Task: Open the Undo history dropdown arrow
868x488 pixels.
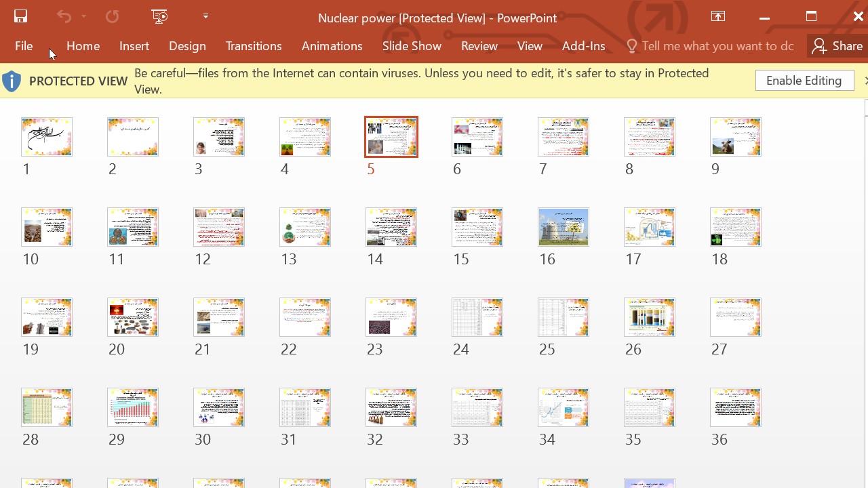Action: click(x=83, y=16)
